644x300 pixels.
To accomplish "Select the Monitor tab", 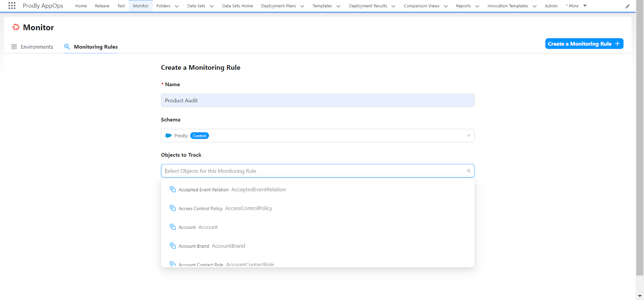I will coord(140,6).
